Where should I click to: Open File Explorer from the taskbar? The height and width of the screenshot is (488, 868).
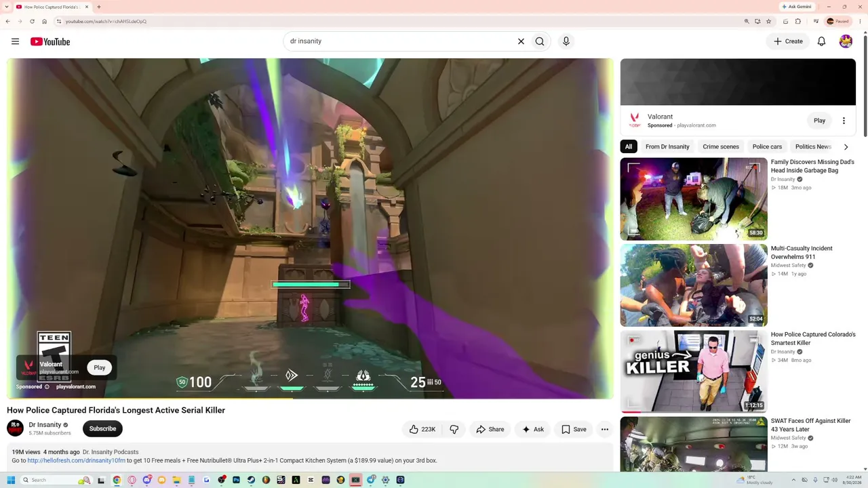[176, 480]
